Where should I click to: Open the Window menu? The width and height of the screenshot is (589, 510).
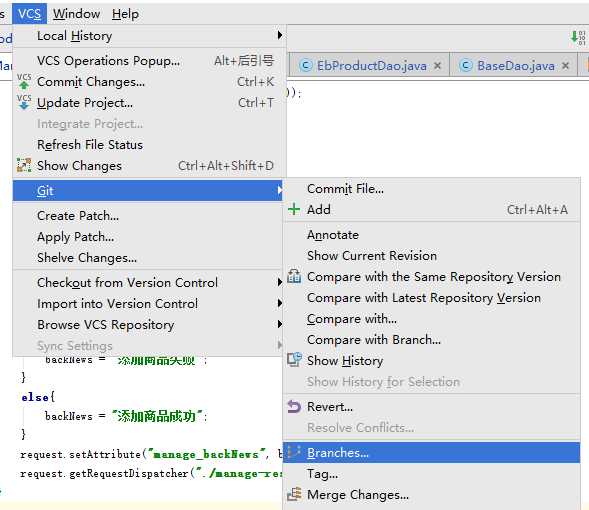pos(76,14)
